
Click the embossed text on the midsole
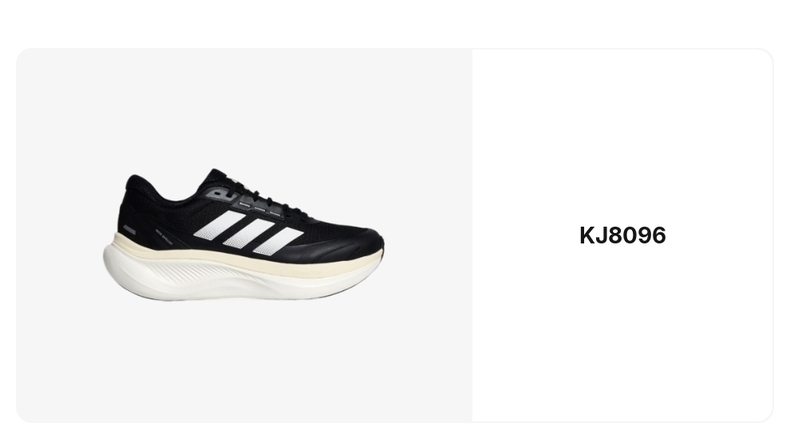pos(307,271)
